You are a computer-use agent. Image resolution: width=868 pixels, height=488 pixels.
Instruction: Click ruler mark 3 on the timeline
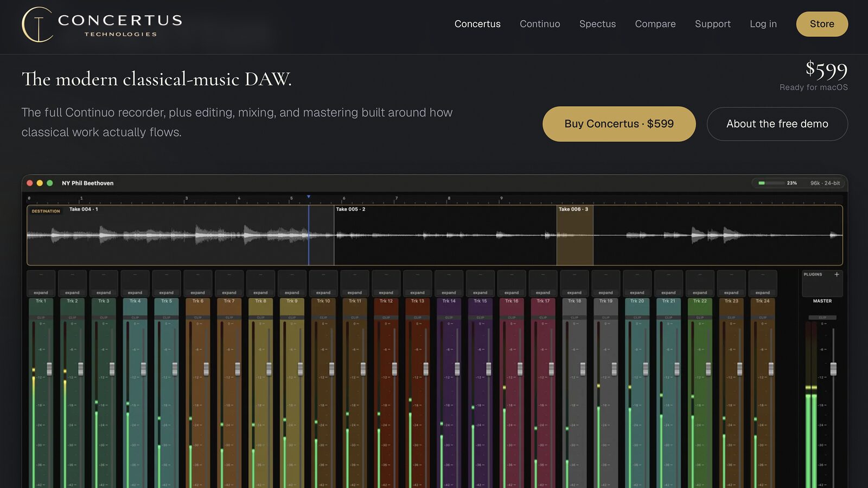tap(186, 198)
